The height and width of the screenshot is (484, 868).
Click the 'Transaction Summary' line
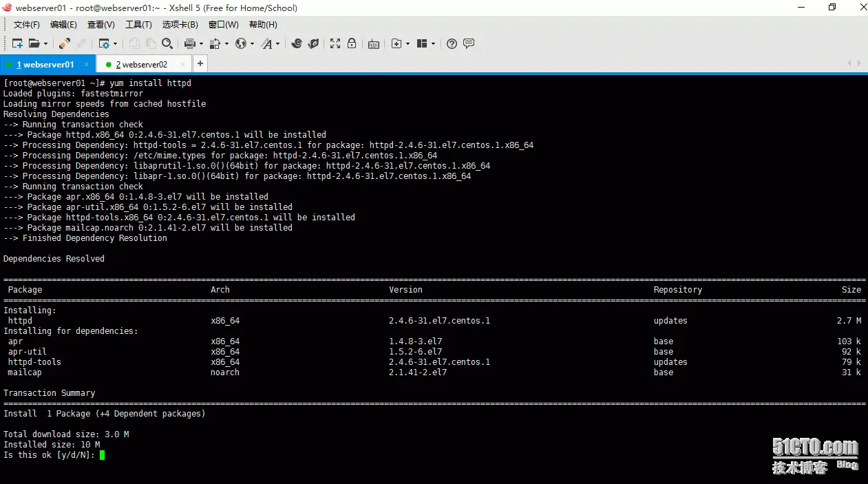(x=49, y=393)
